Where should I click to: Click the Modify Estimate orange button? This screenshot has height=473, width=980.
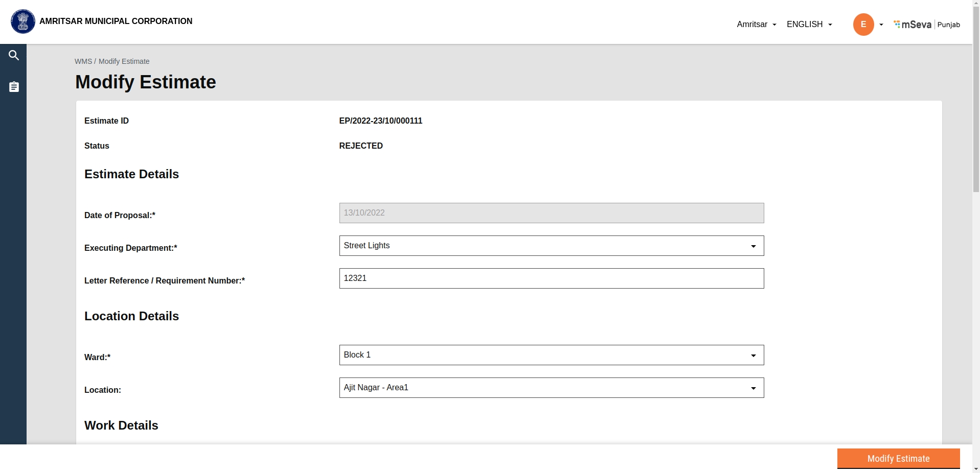coord(898,458)
